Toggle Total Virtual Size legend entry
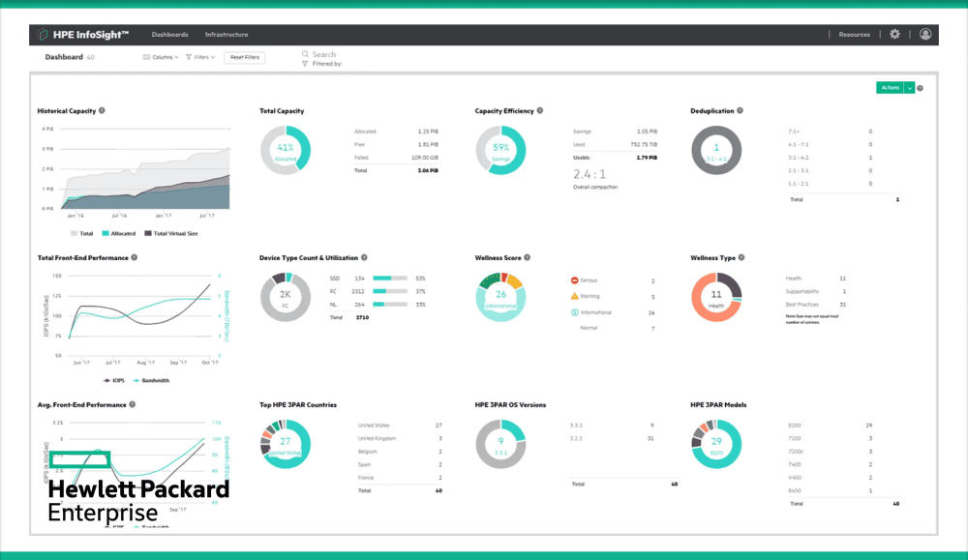The height and width of the screenshot is (560, 968). pos(171,233)
